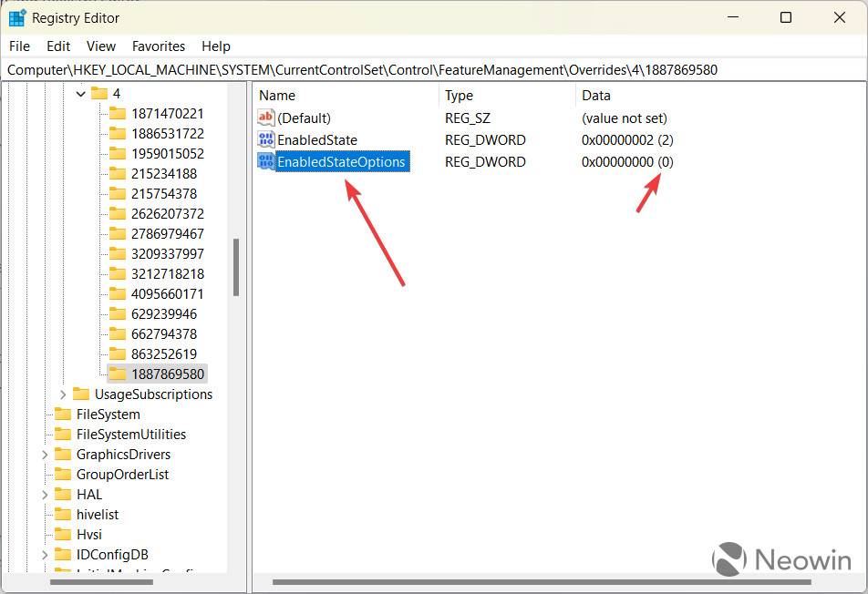The height and width of the screenshot is (594, 868).
Task: Select the EnabledStateOptions value name
Action: click(x=342, y=162)
